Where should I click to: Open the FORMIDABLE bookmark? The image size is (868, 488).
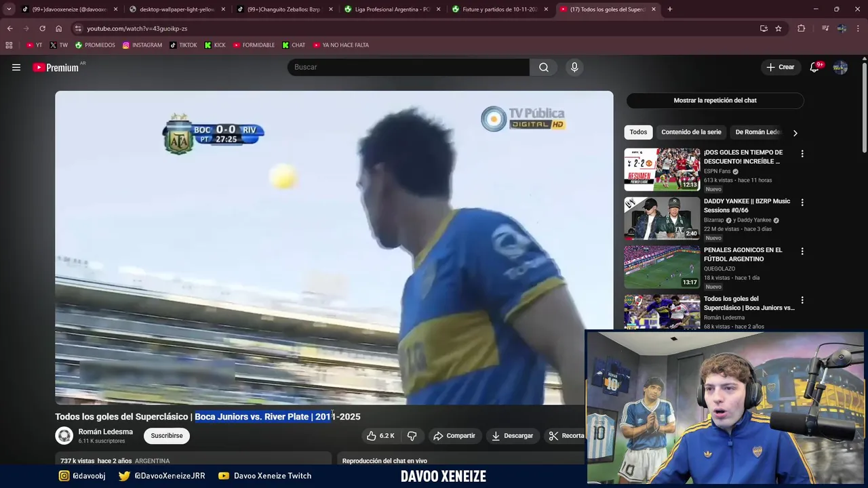(254, 45)
